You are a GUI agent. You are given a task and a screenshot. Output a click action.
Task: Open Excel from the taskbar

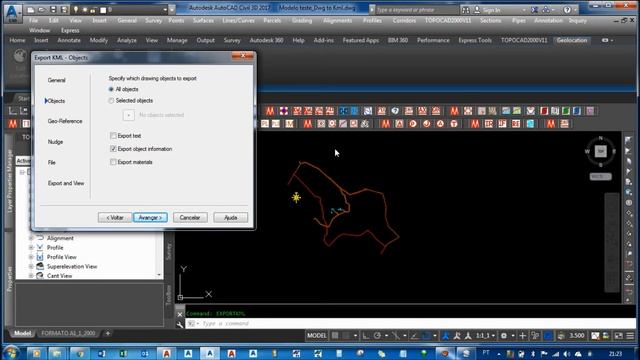coord(123,353)
